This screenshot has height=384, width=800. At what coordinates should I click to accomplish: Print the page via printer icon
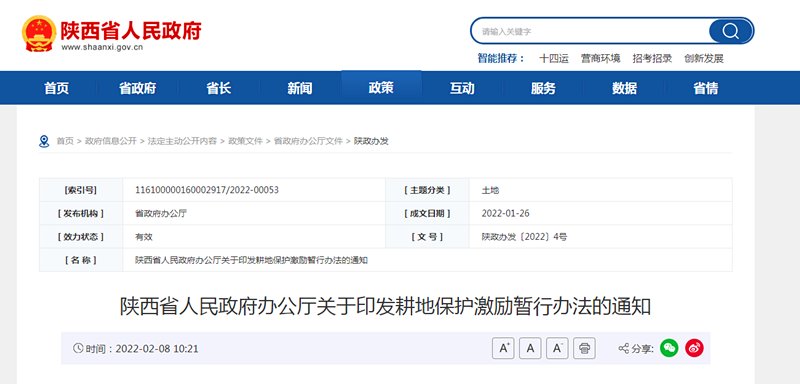coord(584,348)
